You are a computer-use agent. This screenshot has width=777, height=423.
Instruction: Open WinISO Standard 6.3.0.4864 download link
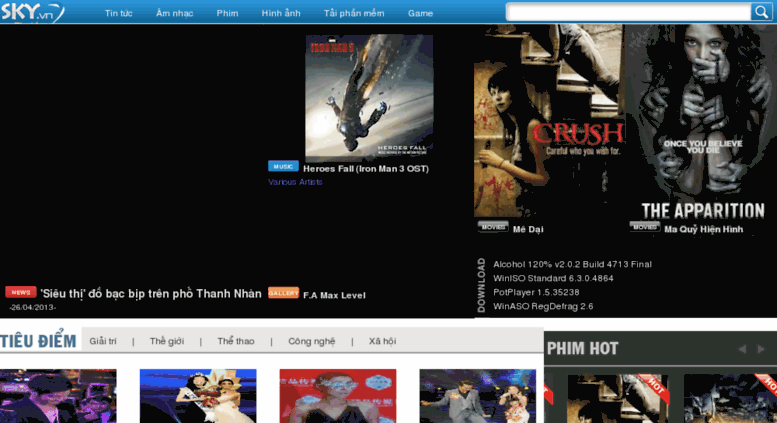click(x=553, y=278)
